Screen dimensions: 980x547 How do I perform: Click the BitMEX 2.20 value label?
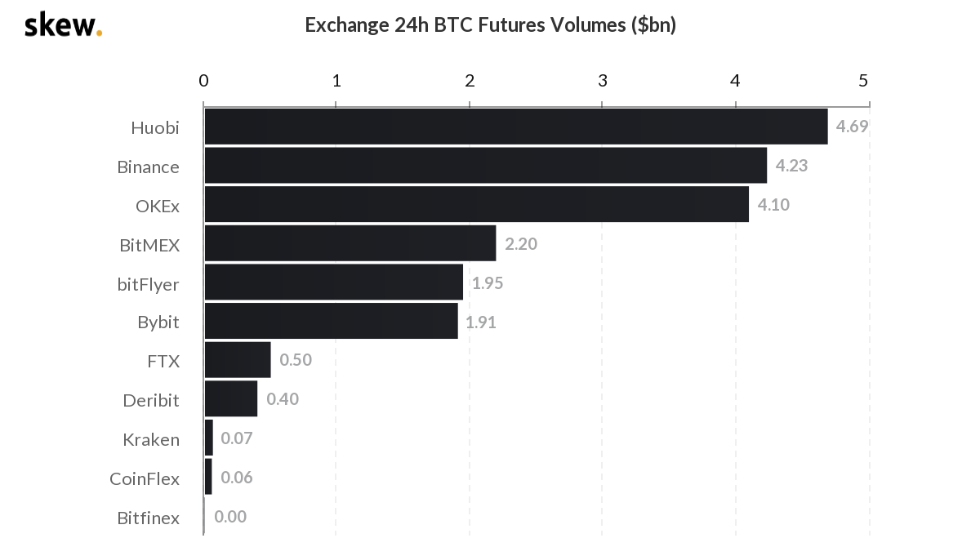(x=521, y=243)
